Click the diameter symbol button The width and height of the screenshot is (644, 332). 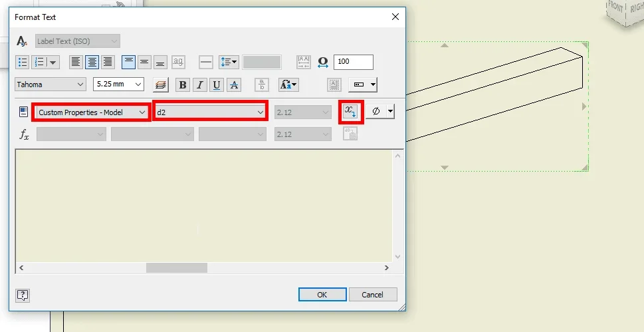tap(376, 112)
